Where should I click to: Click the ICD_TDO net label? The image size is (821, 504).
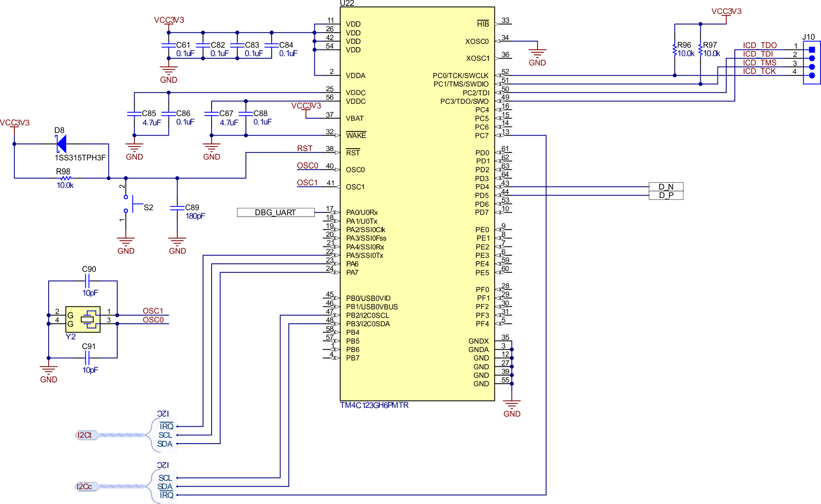click(x=760, y=45)
